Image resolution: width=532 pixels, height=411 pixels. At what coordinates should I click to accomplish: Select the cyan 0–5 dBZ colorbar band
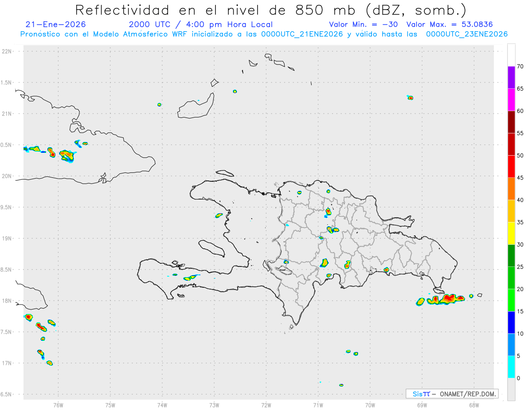click(x=511, y=367)
